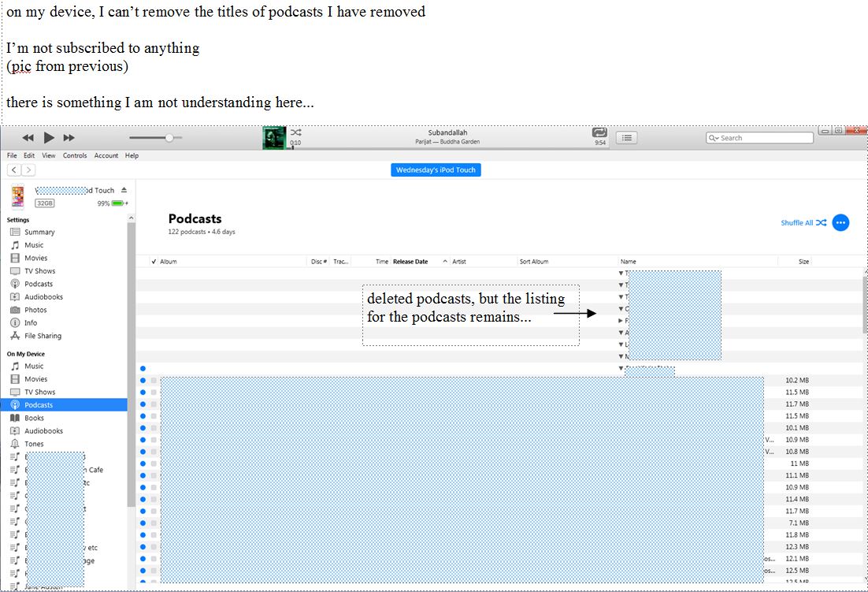
Task: Toggle checkbox on the 10.1 MB row
Action: click(154, 428)
